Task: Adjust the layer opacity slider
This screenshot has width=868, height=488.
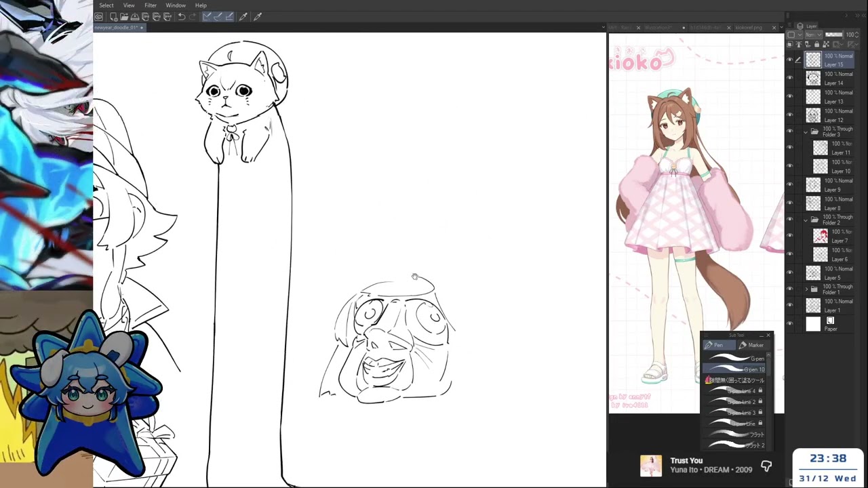Action: [x=835, y=35]
